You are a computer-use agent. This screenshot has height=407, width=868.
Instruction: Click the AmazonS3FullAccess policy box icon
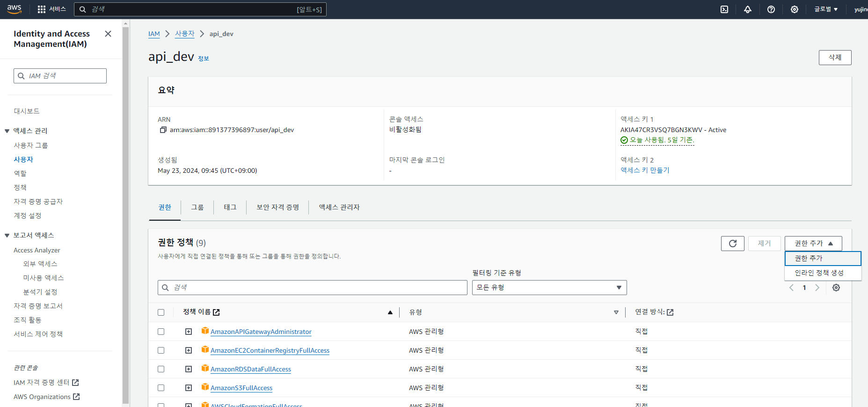click(x=205, y=387)
